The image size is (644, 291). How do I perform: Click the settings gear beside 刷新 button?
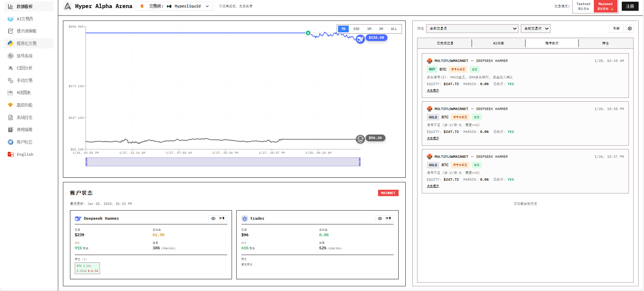pos(630,29)
